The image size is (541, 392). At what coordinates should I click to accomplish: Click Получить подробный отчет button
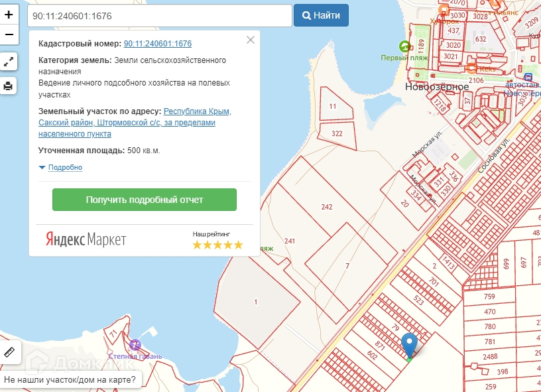pos(145,200)
